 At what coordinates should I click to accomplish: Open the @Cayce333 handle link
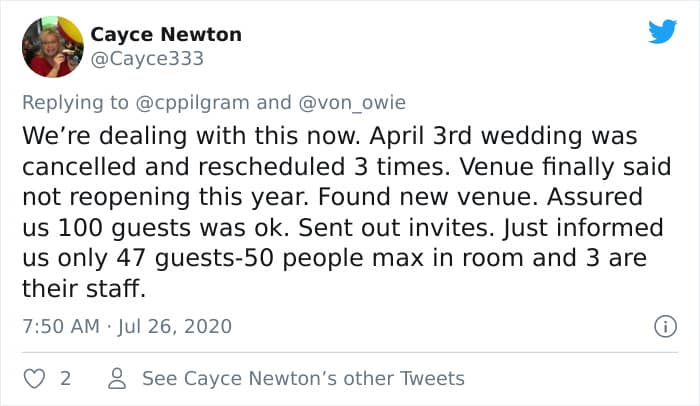147,58
